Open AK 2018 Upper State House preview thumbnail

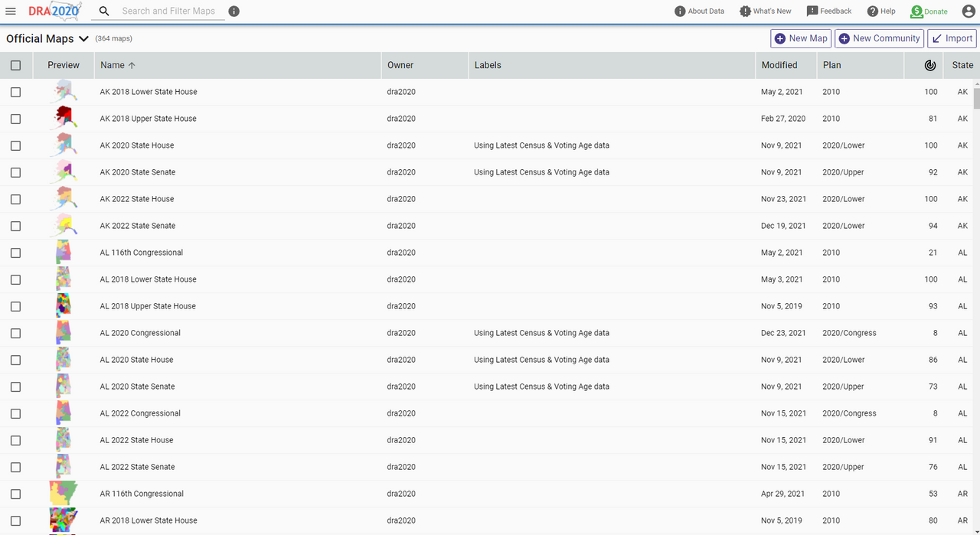pos(64,119)
